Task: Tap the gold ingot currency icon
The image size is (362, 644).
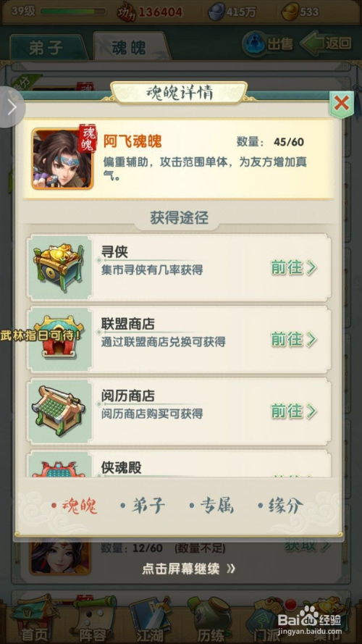Action: point(290,12)
